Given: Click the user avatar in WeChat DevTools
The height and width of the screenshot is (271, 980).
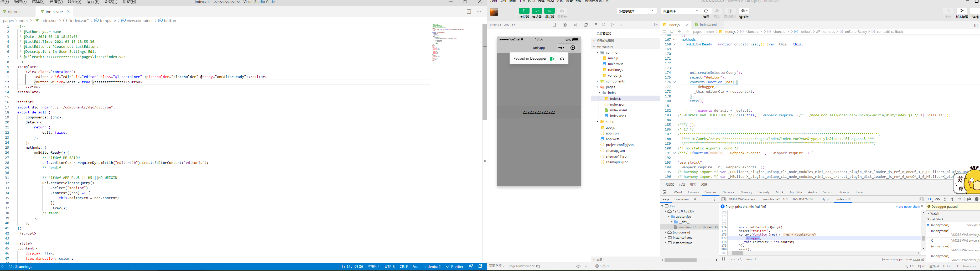Looking at the screenshot, I should [x=494, y=12].
